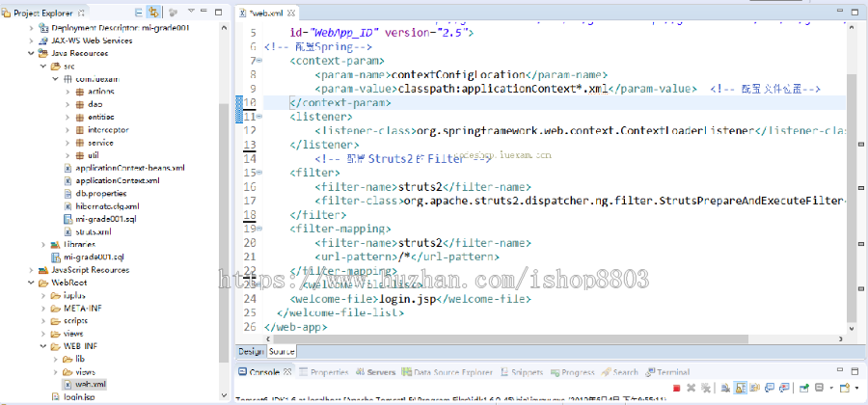Image resolution: width=868 pixels, height=405 pixels.
Task: Expand the Deployment Descriptor node
Action: 31,28
